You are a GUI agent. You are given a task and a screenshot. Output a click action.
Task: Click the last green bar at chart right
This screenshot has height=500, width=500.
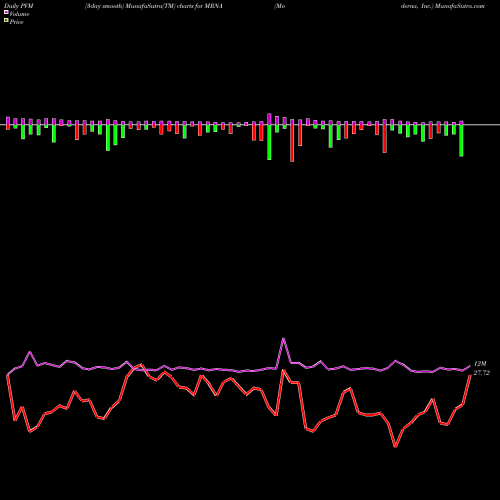461,140
